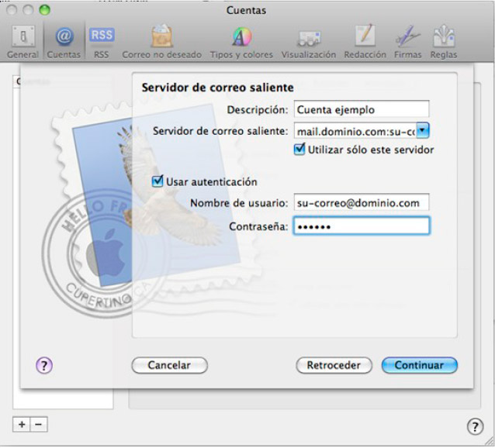Image resolution: width=495 pixels, height=448 pixels.
Task: Select the Cuentas toolbar icon
Action: click(x=64, y=42)
